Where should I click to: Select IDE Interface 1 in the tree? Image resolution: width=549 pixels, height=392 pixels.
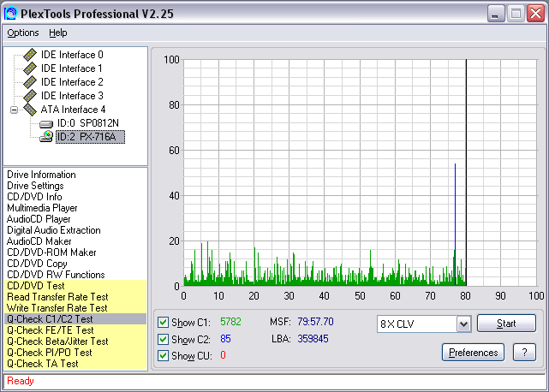tap(72, 68)
